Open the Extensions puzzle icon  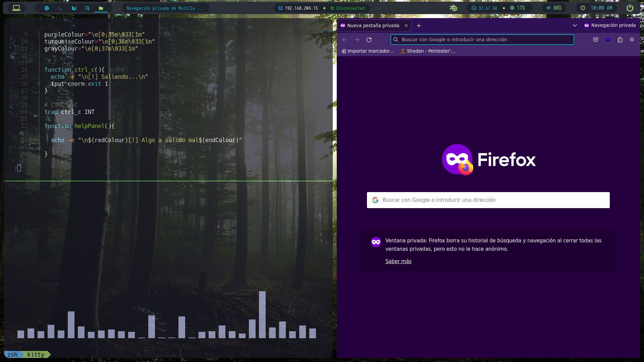coord(620,40)
